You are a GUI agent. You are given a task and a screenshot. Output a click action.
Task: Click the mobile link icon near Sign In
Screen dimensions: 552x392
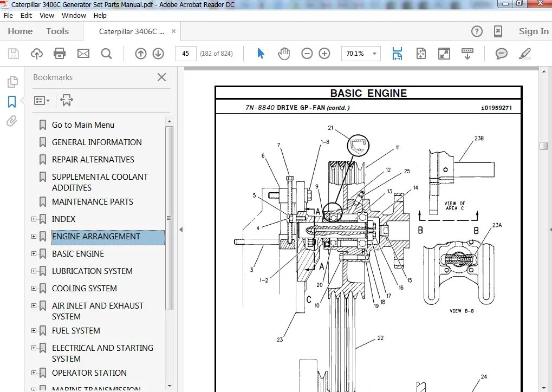[498, 31]
